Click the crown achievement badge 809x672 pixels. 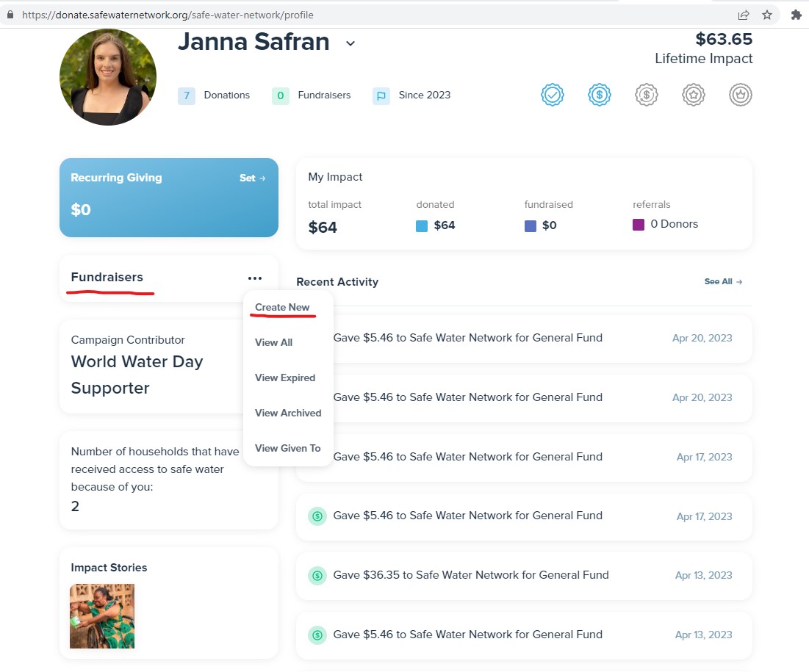coord(741,95)
